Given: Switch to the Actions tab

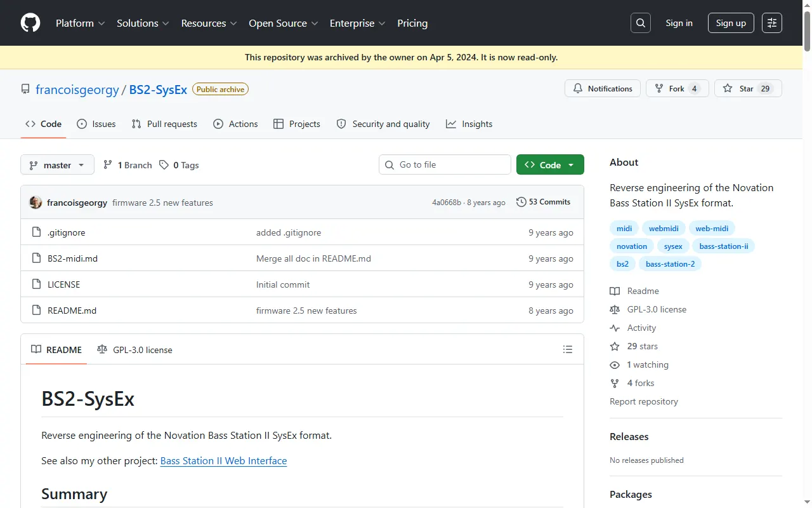Looking at the screenshot, I should [x=235, y=124].
